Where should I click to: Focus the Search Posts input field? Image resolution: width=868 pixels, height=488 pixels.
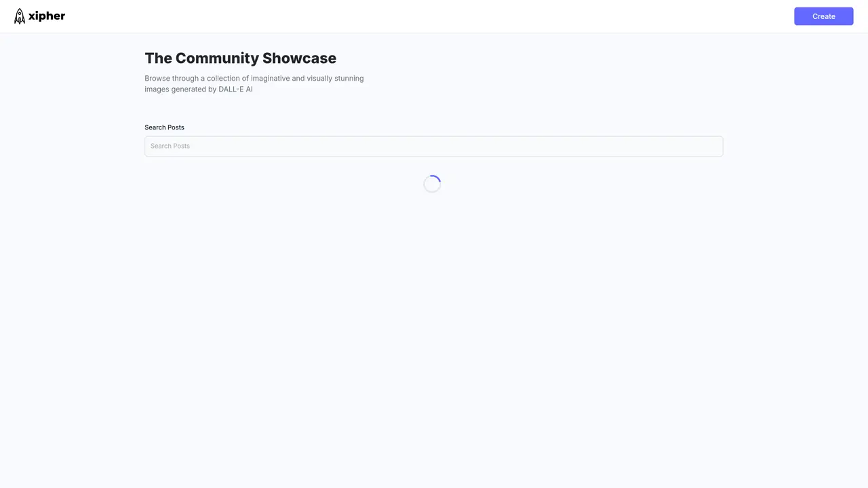(x=433, y=146)
